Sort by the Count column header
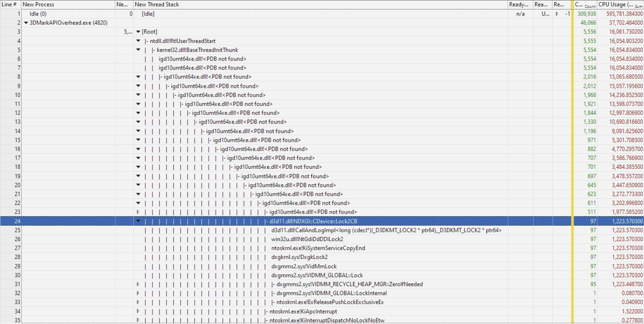 pos(585,5)
